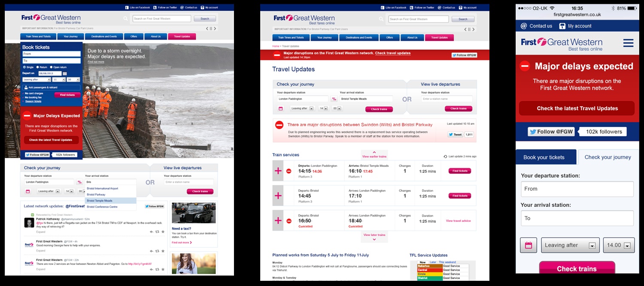Click 'Check trains' button in mobile view
Image resolution: width=644 pixels, height=286 pixels.
pyautogui.click(x=577, y=268)
